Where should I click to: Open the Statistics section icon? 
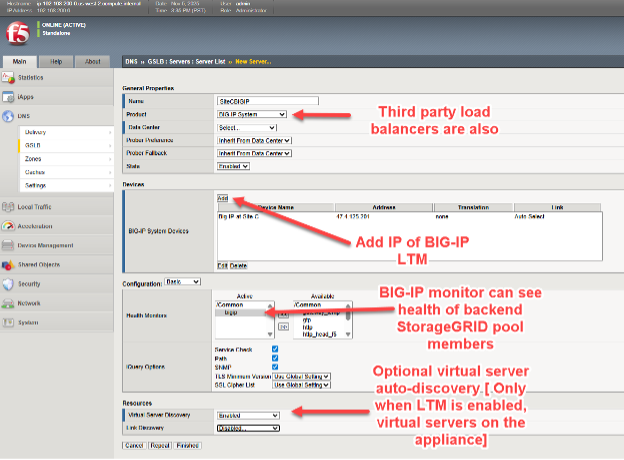(8, 77)
